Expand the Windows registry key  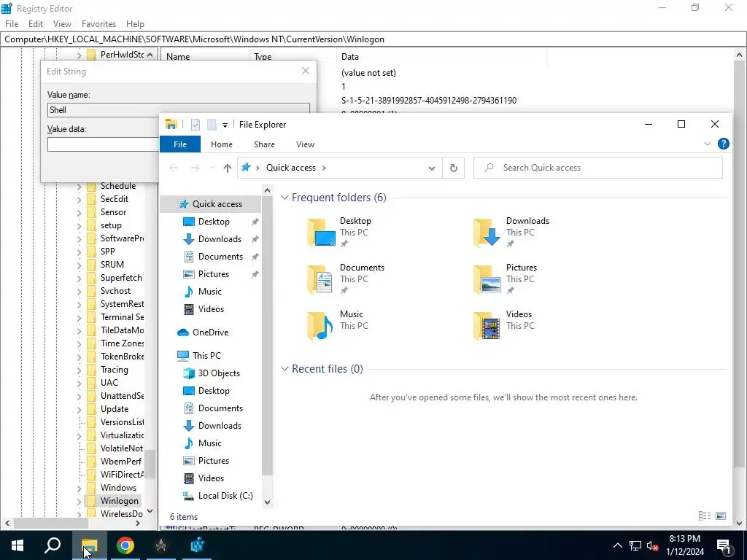point(79,488)
